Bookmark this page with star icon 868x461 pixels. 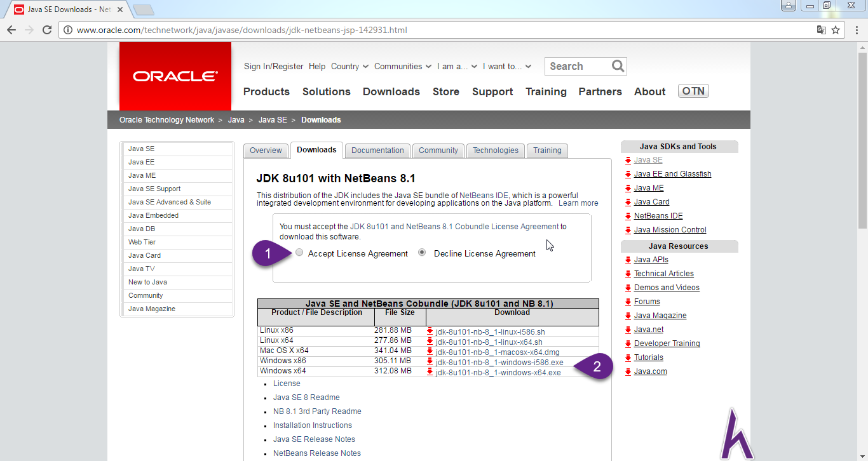836,30
